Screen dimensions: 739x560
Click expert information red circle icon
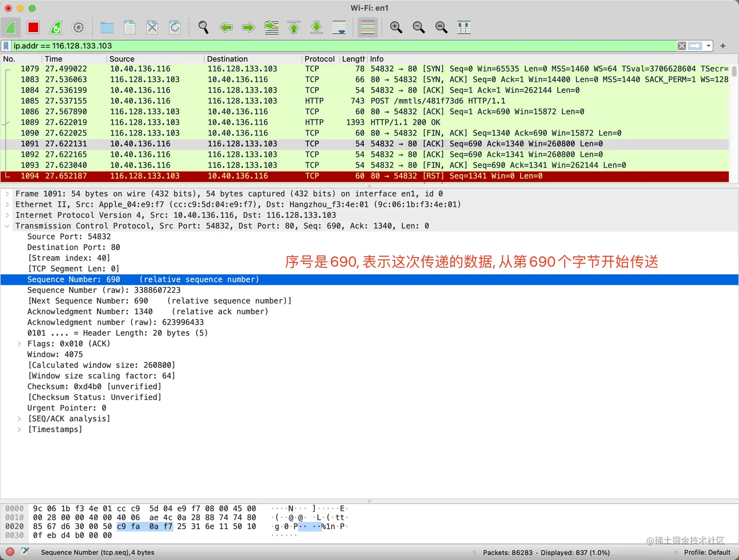coord(10,552)
